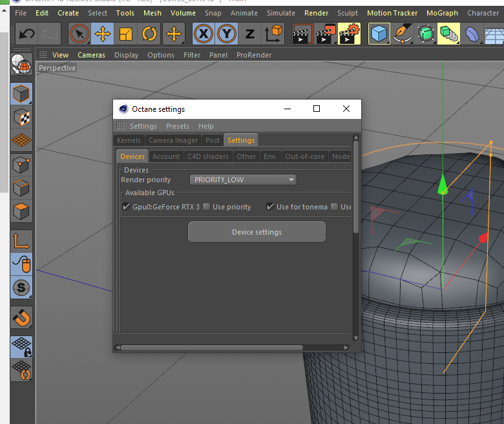The image size is (504, 424).
Task: Click the Device settings button
Action: click(257, 232)
